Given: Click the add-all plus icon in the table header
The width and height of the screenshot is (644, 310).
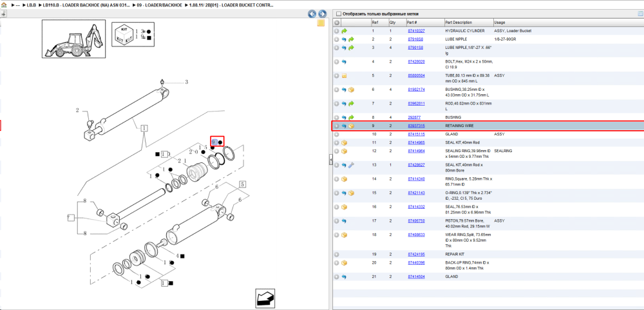Looking at the screenshot, I should [336, 23].
